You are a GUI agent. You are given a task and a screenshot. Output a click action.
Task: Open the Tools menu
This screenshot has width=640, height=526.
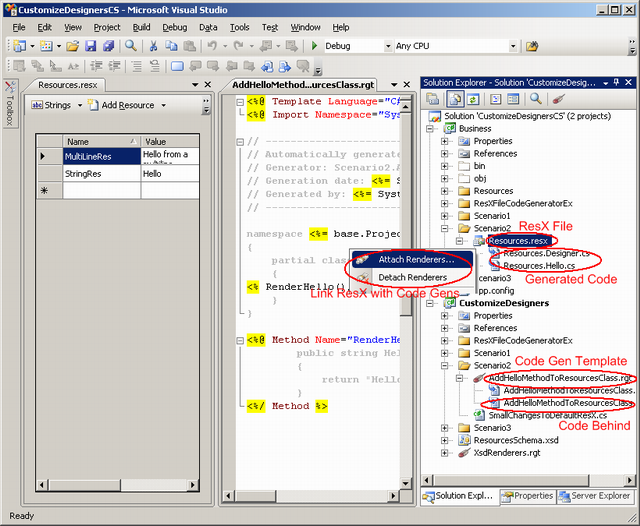click(239, 27)
